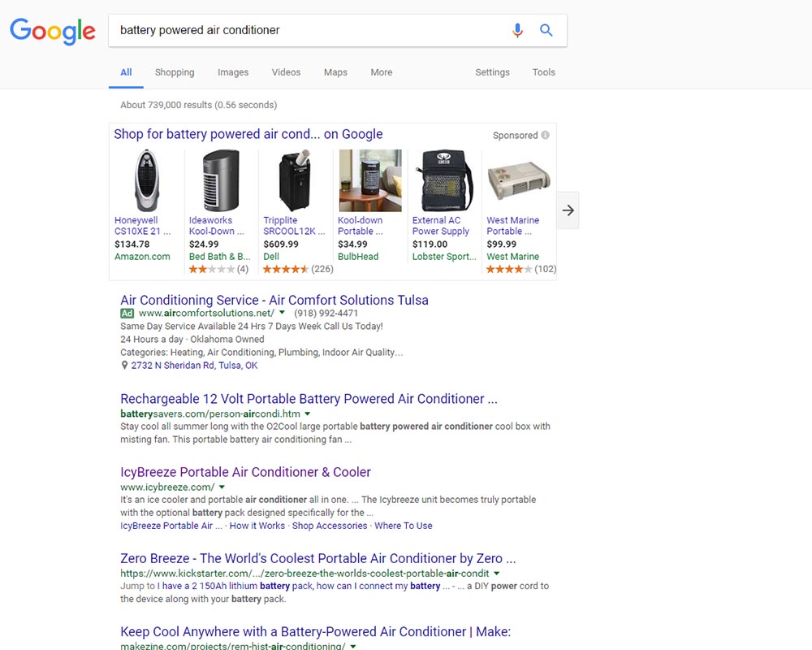812x650 pixels.
Task: Switch to the Shopping tab
Action: click(175, 72)
